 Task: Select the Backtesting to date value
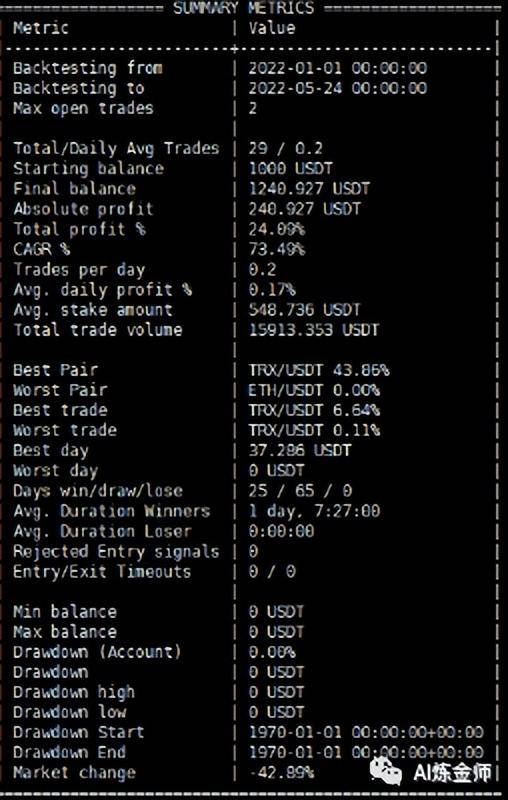pos(338,88)
